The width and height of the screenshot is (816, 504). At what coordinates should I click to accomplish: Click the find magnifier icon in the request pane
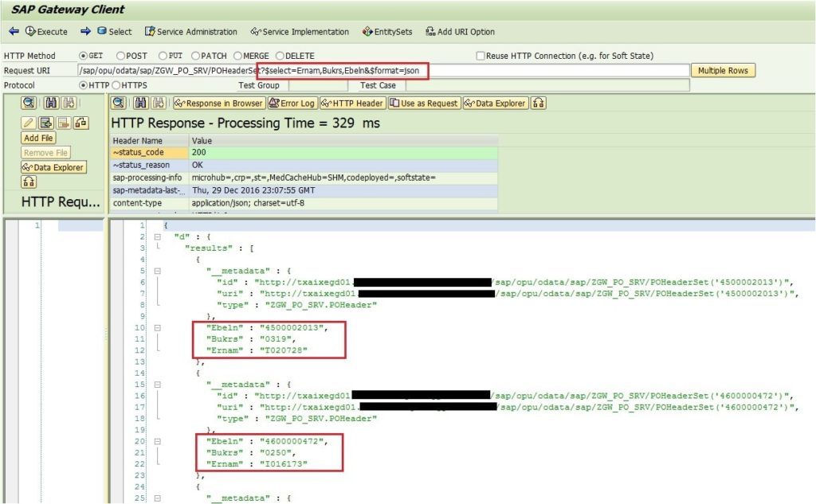(x=29, y=103)
